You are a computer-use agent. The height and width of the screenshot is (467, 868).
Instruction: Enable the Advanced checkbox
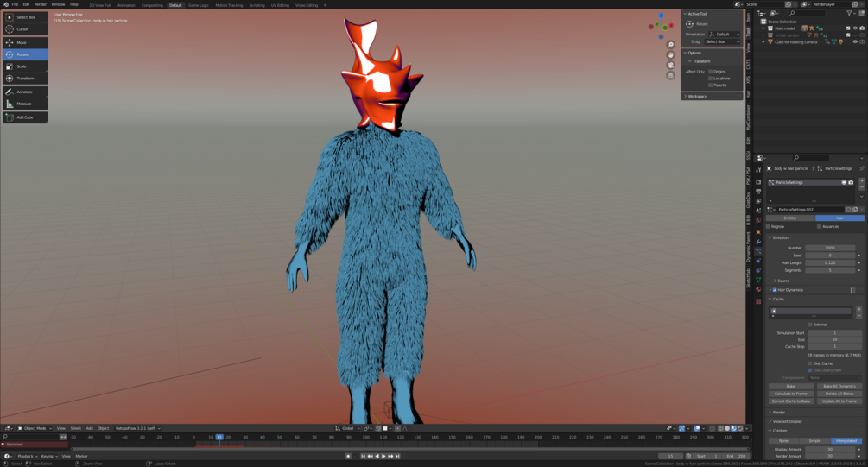(819, 226)
